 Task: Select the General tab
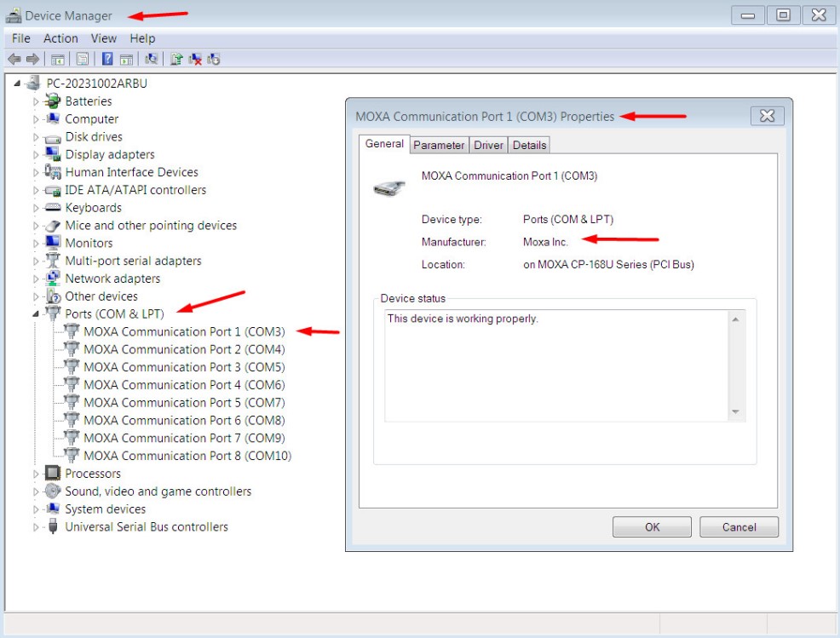pos(384,144)
